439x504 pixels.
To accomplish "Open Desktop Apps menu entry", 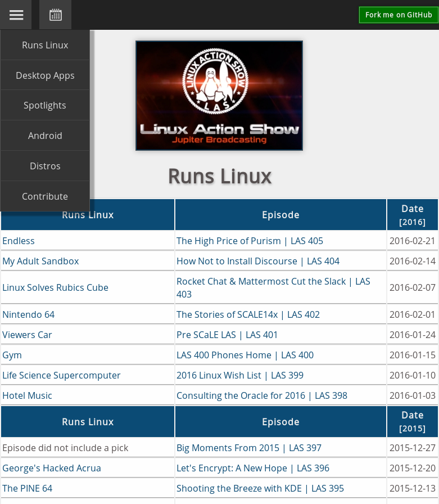I will pyautogui.click(x=45, y=75).
